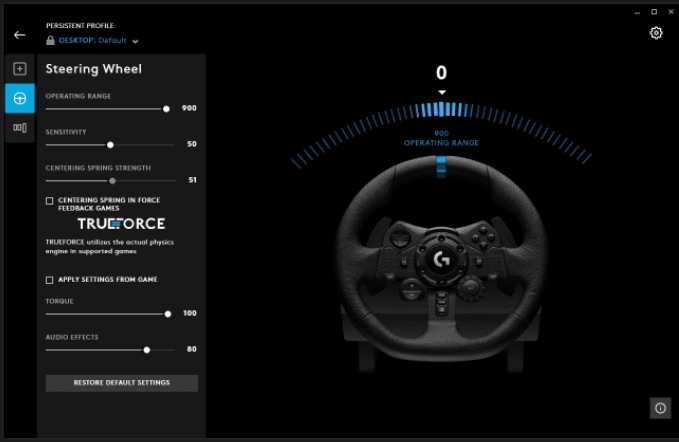
Task: Check Apply Settings From Game
Action: pyautogui.click(x=49, y=280)
